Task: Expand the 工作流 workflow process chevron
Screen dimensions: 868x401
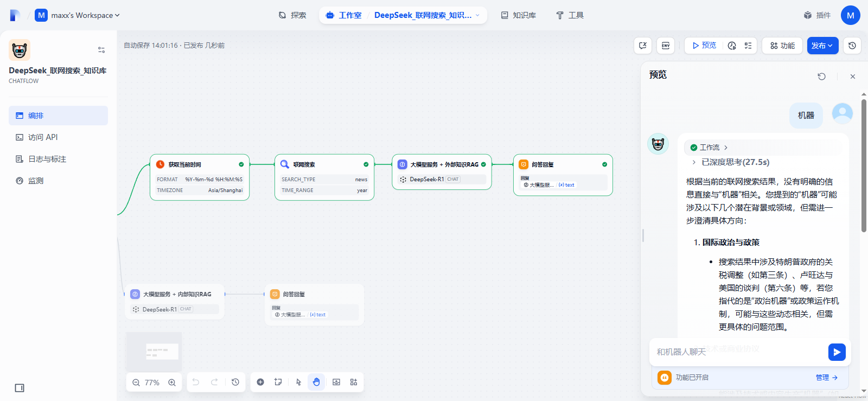Action: [x=726, y=148]
